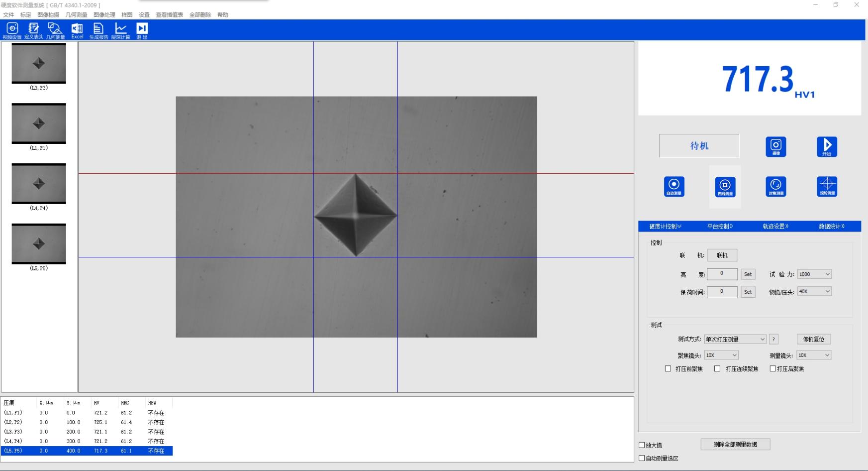Click the 摄像 camera capture icon
The image size is (868, 471).
pos(775,146)
